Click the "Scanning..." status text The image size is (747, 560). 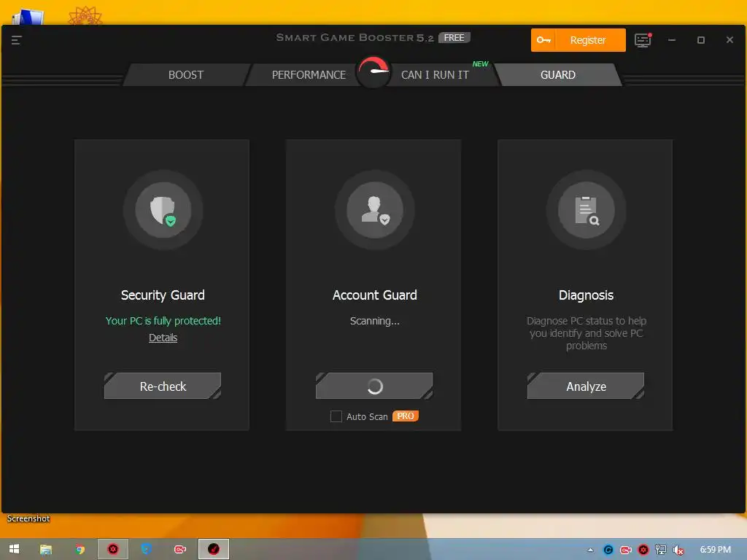coord(375,321)
